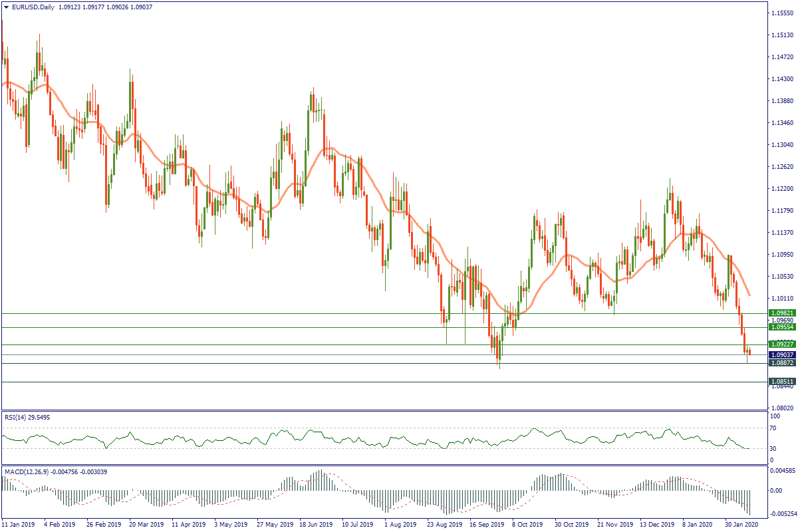The image size is (798, 532).
Task: Click the 11 Jan 2019 date label
Action: tap(19, 524)
